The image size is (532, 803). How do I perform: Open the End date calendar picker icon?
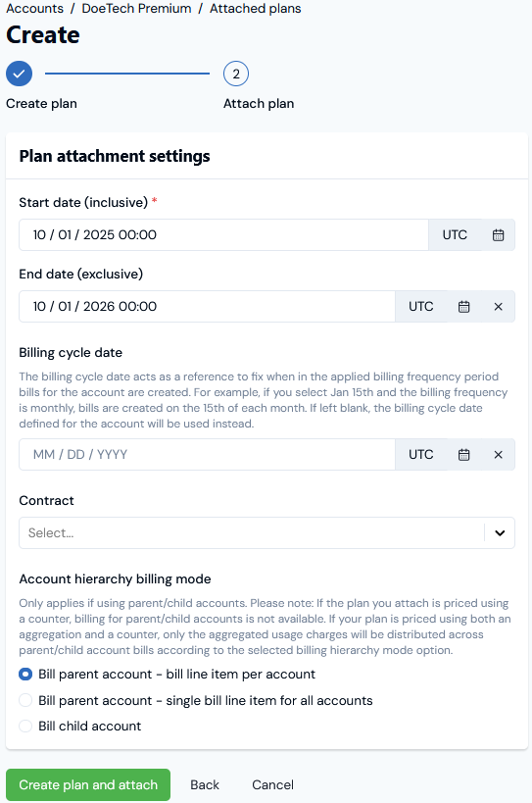463,307
